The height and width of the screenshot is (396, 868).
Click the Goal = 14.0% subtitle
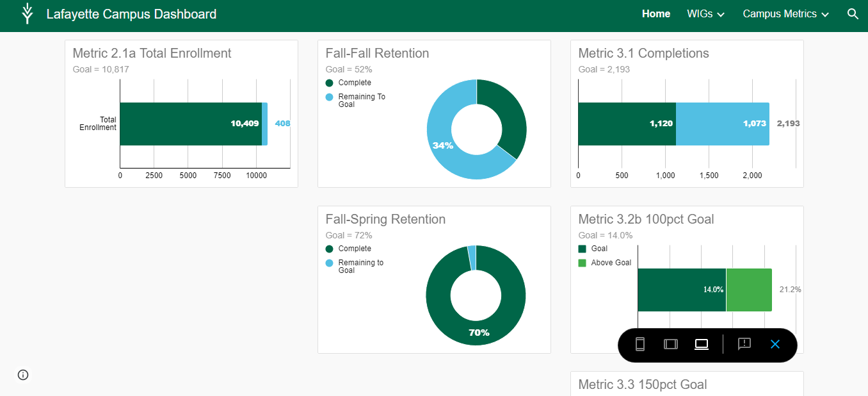click(606, 235)
